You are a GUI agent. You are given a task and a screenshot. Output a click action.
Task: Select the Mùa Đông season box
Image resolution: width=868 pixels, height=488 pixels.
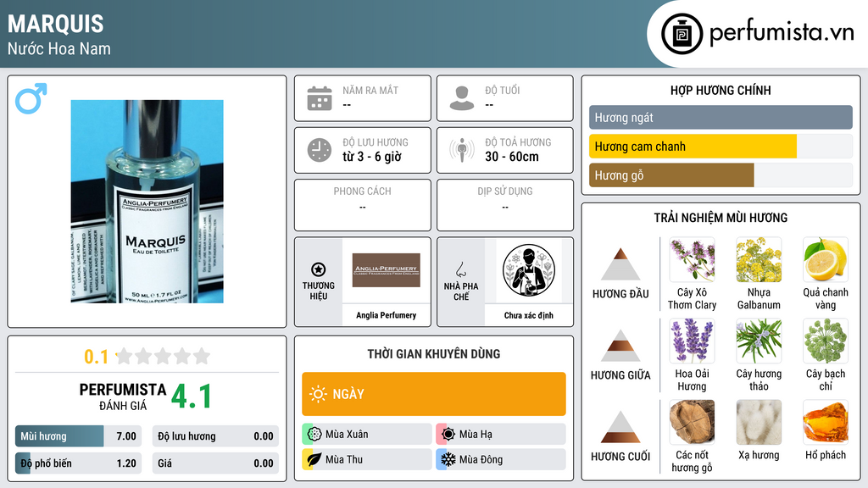click(x=501, y=460)
